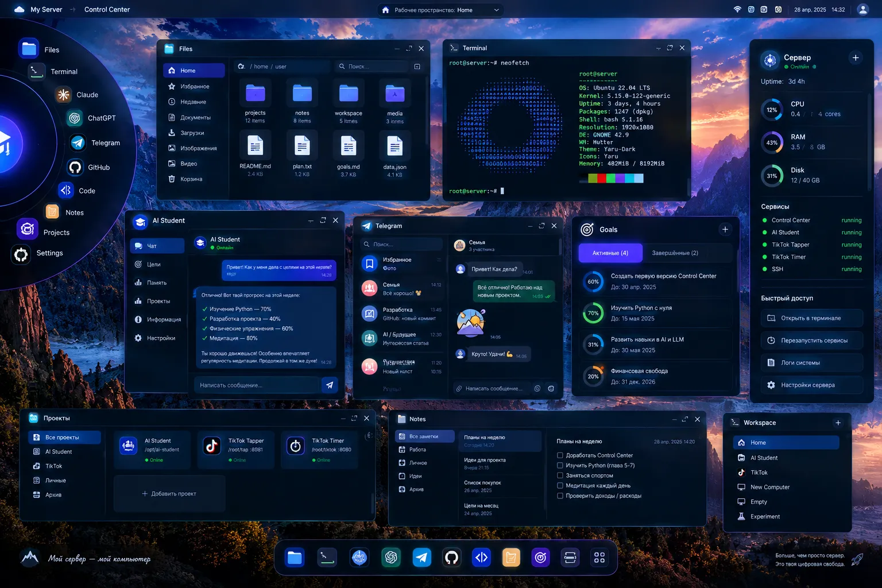Open Settings in the radial launcher

(38, 253)
